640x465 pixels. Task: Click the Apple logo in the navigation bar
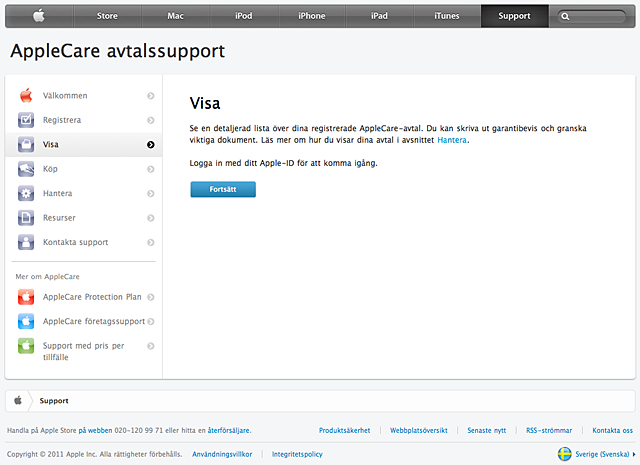(39, 16)
